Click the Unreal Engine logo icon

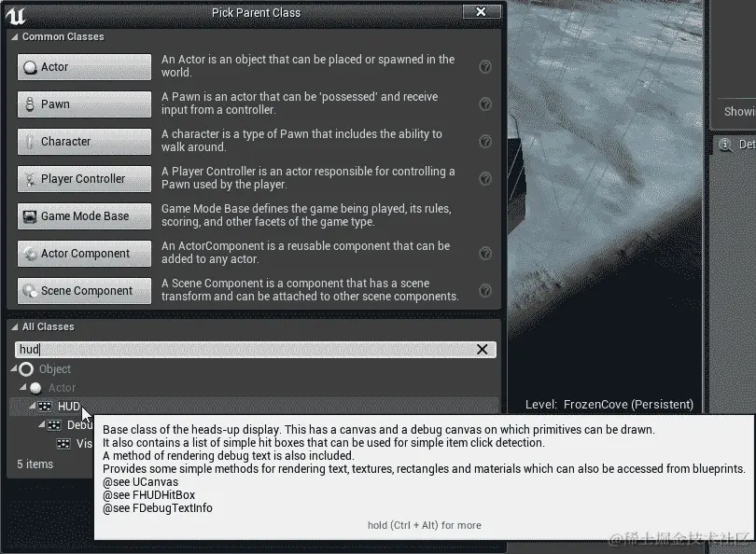16,16
